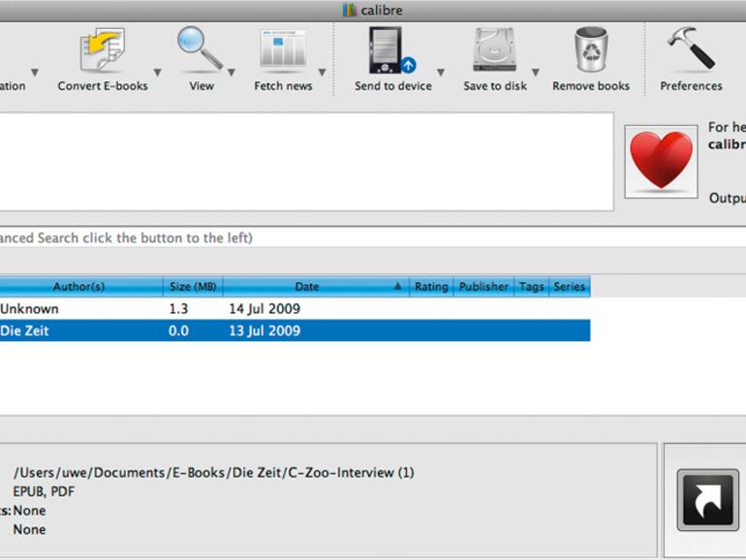Sort by the Tags column header

532,287
